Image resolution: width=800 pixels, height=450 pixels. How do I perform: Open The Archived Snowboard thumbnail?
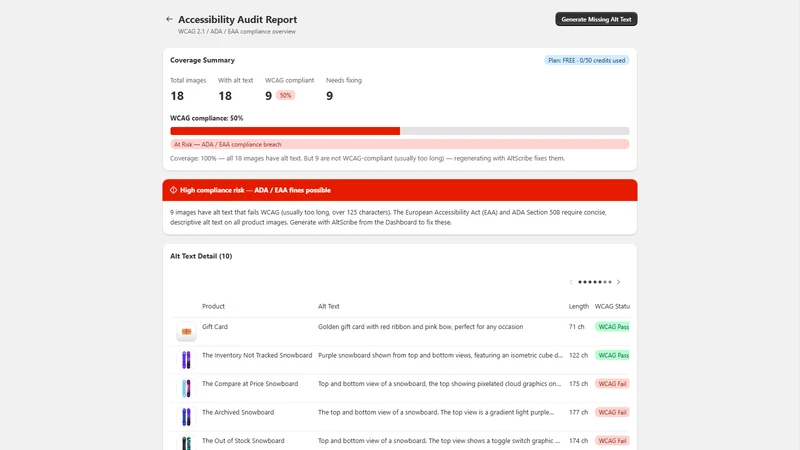(186, 417)
